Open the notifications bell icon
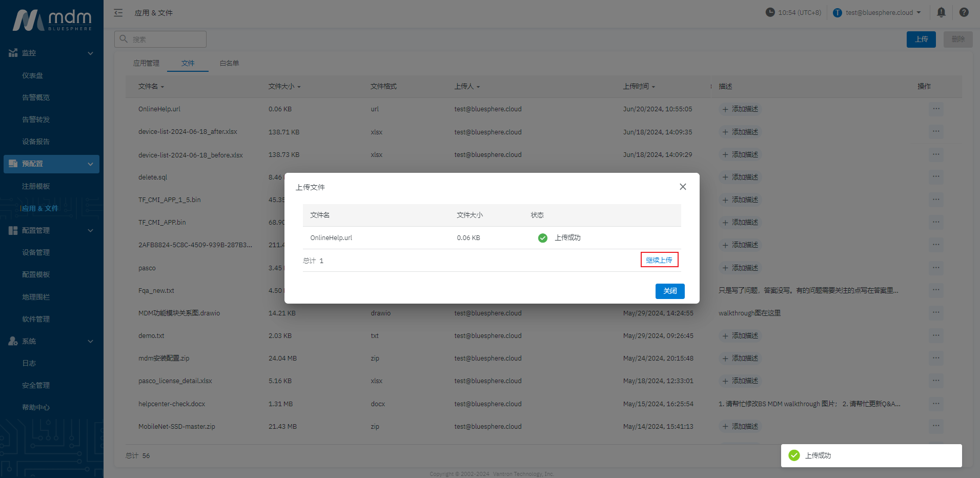Image resolution: width=980 pixels, height=478 pixels. click(941, 12)
